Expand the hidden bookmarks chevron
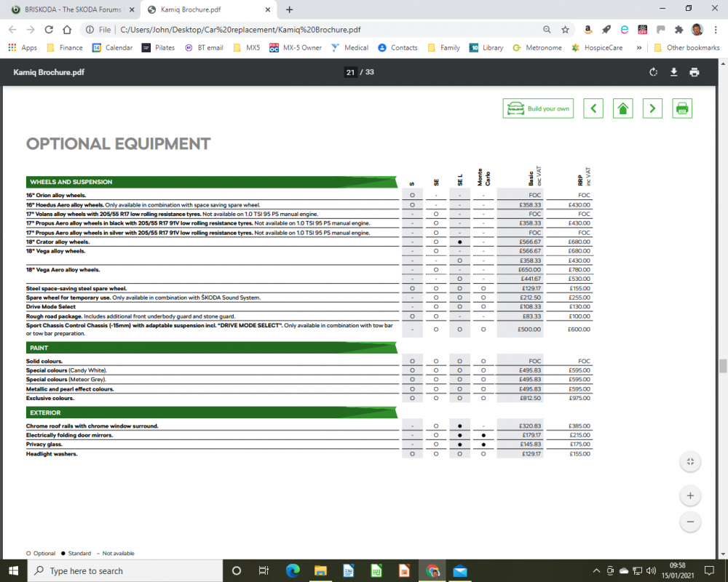 (x=639, y=47)
